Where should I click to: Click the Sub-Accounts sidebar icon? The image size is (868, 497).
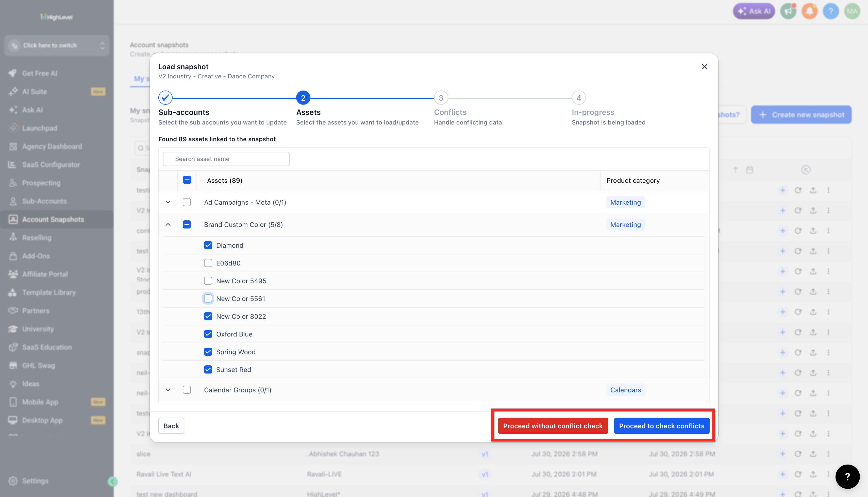tap(13, 201)
